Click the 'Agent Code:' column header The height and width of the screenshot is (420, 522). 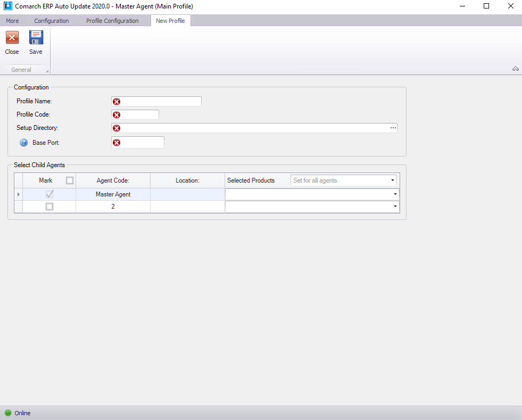(113, 180)
